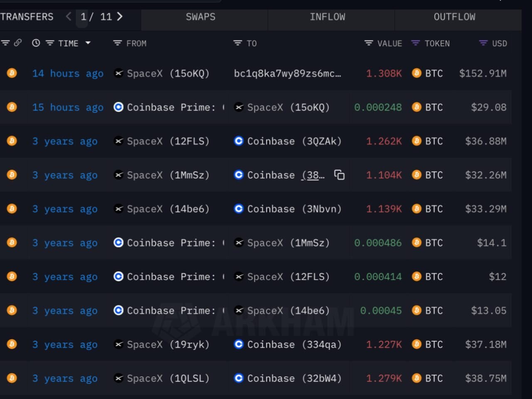Open SpaceX (1QLSL) sender entity

point(168,378)
